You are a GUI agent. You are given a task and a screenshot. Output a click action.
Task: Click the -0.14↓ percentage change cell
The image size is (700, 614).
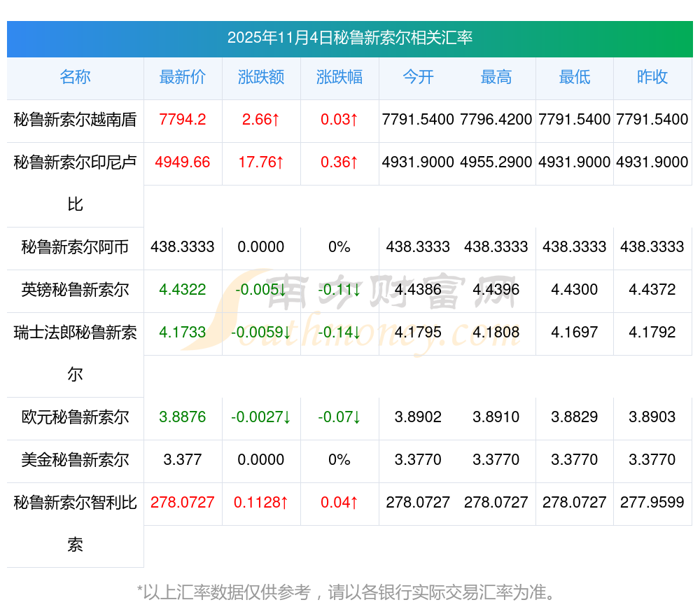pyautogui.click(x=339, y=333)
